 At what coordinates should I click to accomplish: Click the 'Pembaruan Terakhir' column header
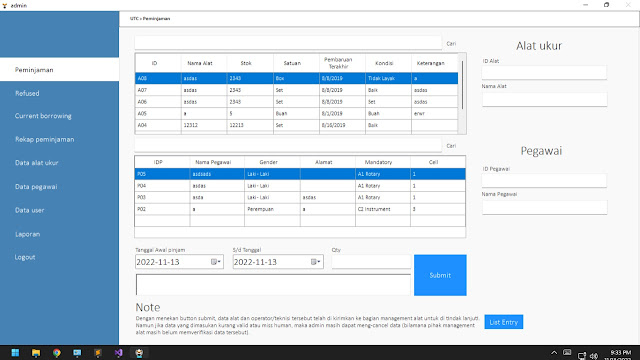tap(338, 63)
